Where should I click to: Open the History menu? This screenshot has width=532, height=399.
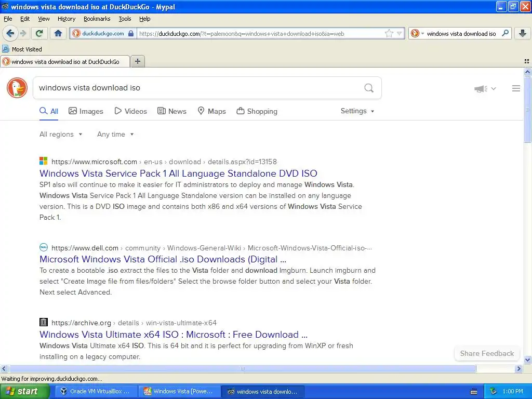coord(66,19)
